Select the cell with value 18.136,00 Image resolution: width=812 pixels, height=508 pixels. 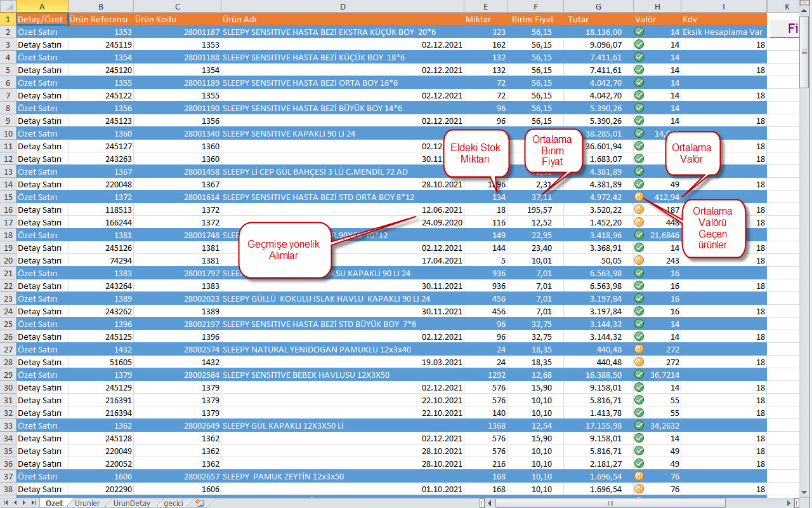tap(598, 32)
